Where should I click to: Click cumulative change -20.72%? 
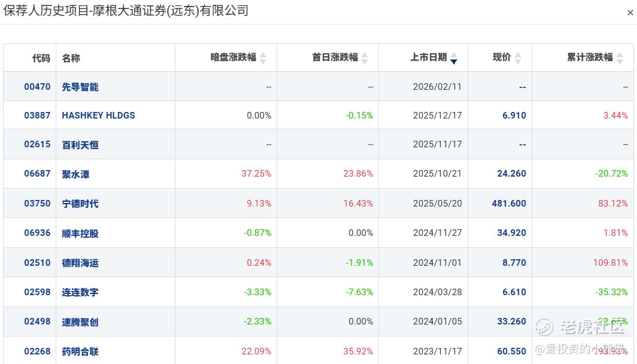[611, 174]
